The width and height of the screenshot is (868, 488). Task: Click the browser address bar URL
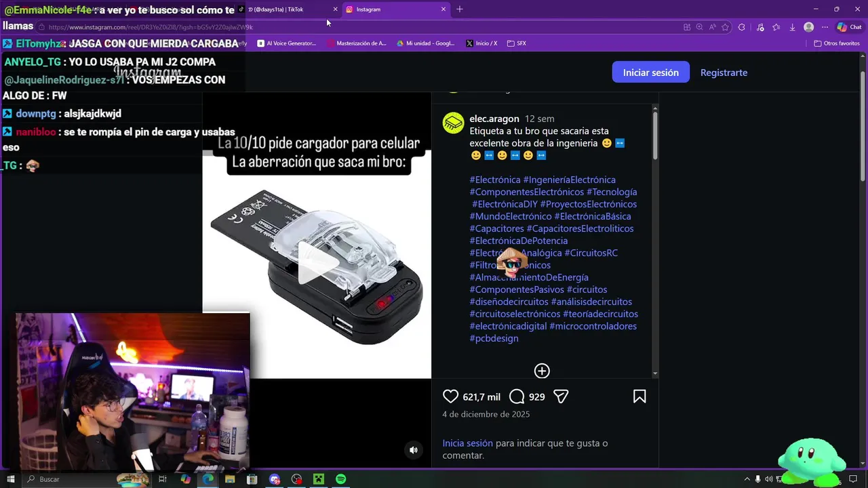pos(151,27)
